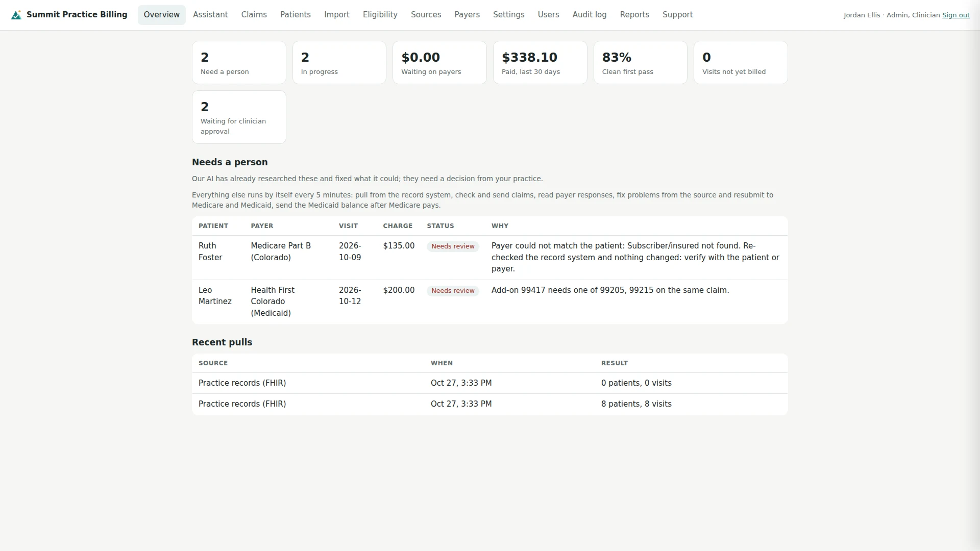Image resolution: width=980 pixels, height=551 pixels.
Task: Go to the Claims tab
Action: [x=254, y=15]
